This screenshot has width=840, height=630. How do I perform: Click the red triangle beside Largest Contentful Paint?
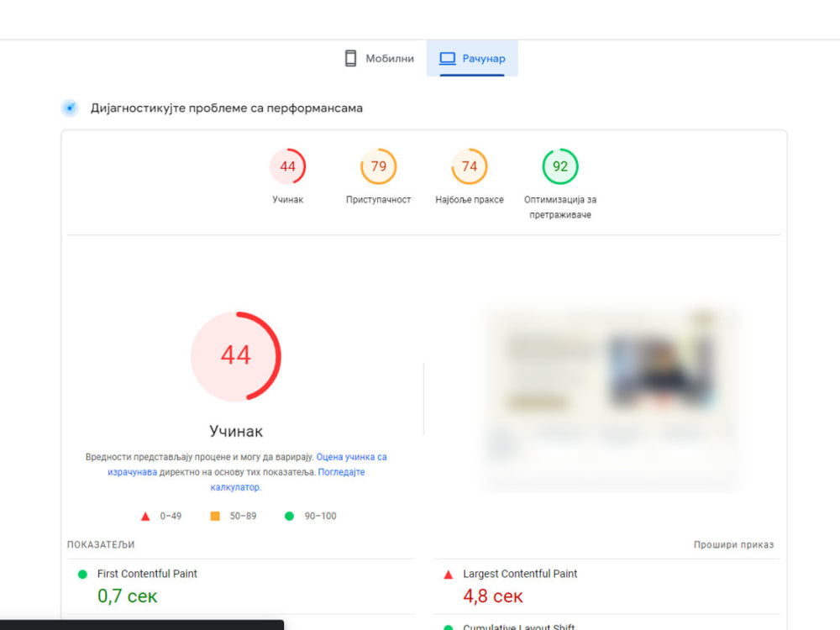(x=449, y=575)
